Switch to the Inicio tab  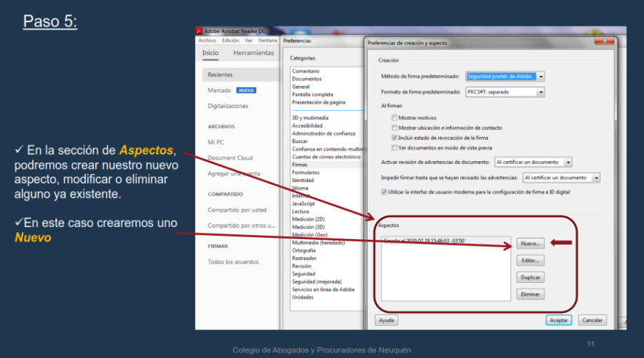tap(210, 52)
